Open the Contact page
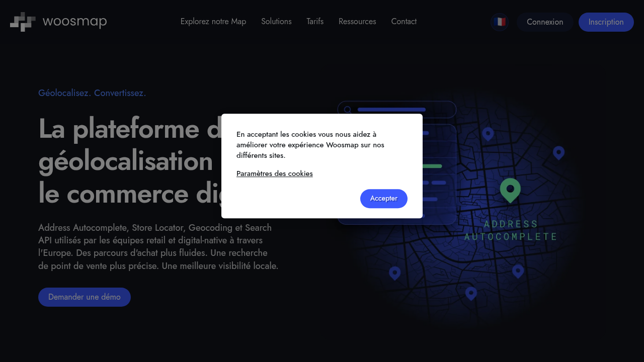This screenshot has height=362, width=644. tap(404, 22)
